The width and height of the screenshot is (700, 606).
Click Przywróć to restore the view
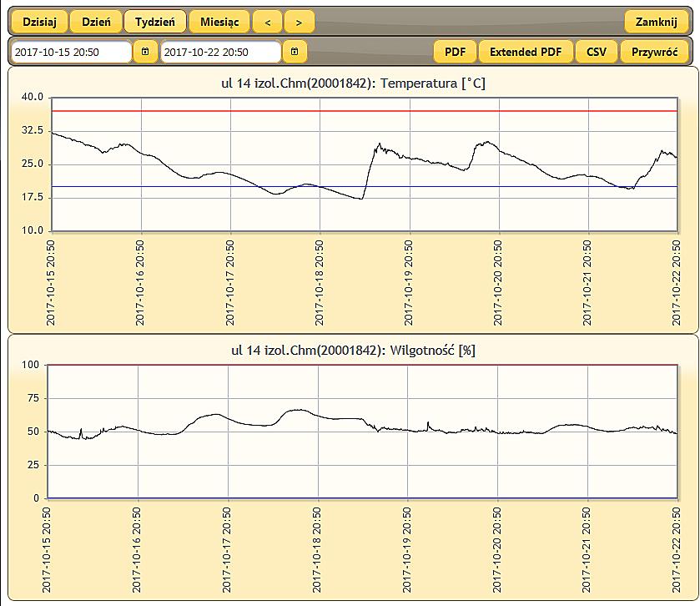click(654, 52)
